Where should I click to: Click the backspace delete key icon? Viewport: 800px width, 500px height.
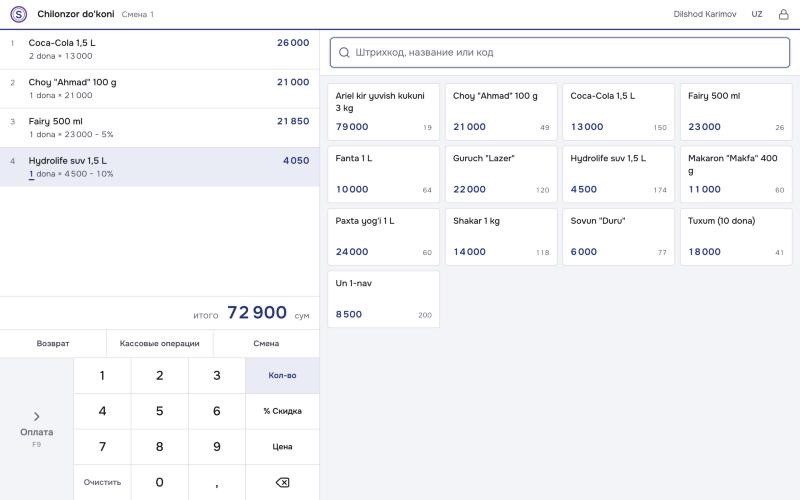coord(282,482)
